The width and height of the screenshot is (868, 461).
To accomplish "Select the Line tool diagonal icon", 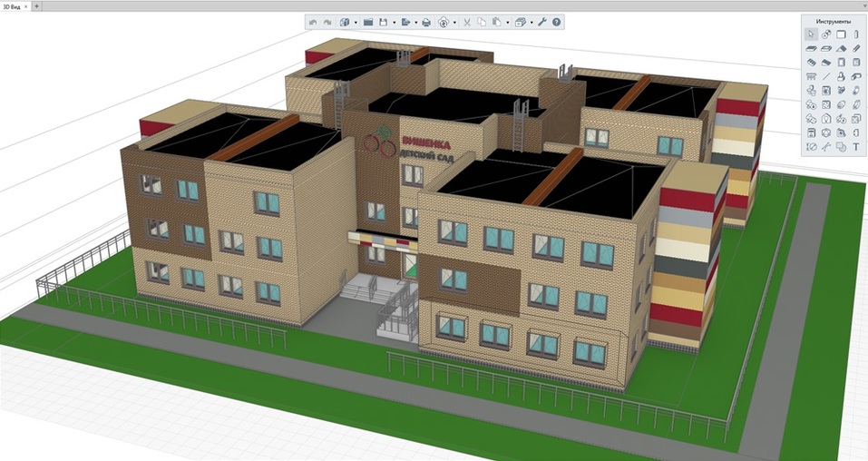I will coord(826,76).
